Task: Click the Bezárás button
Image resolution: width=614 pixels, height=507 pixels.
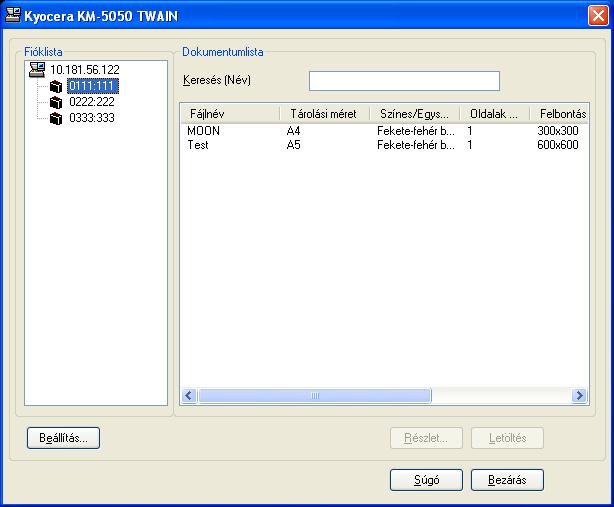Action: coord(507,480)
